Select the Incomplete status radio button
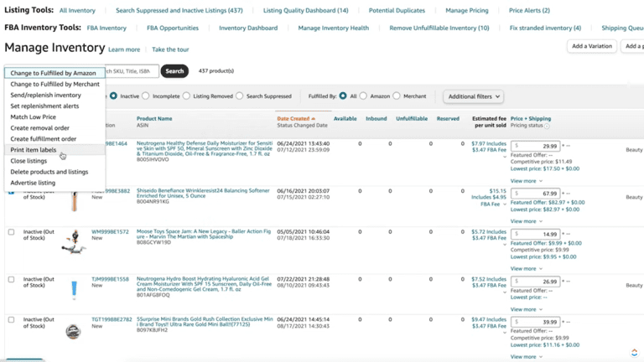 click(x=146, y=96)
